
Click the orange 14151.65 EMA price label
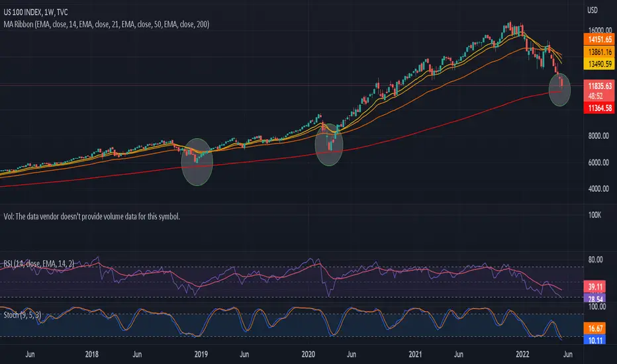599,39
